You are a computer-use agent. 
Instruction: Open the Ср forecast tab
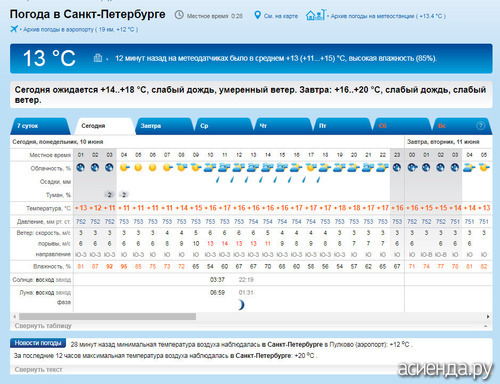(224, 126)
